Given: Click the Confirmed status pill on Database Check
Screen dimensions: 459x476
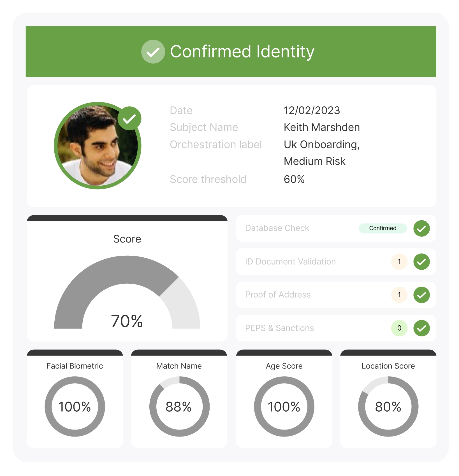Looking at the screenshot, I should click(383, 228).
